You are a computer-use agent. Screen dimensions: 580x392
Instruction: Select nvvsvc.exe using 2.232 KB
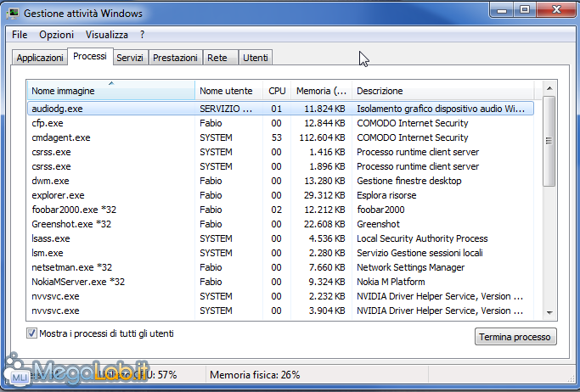280,296
